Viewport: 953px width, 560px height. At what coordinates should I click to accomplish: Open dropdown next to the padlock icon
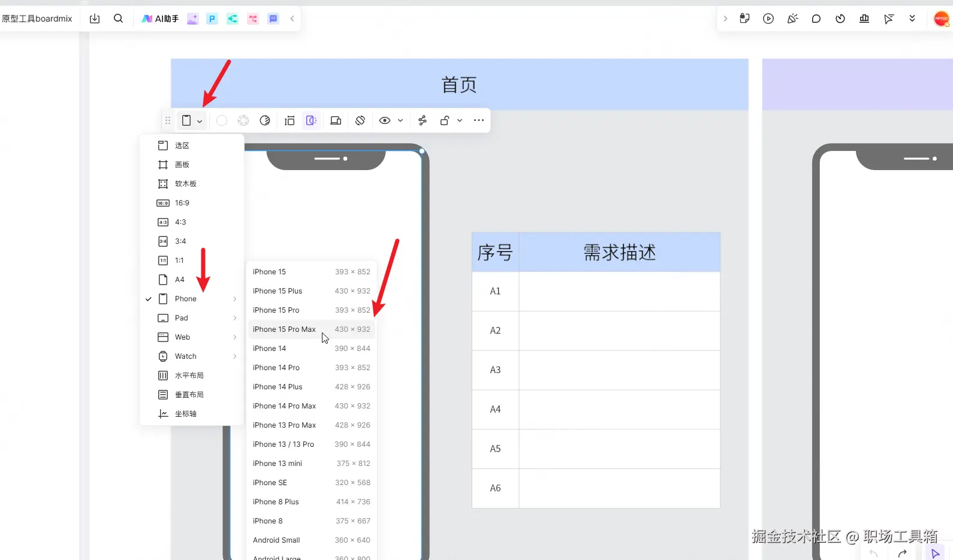[x=460, y=120]
